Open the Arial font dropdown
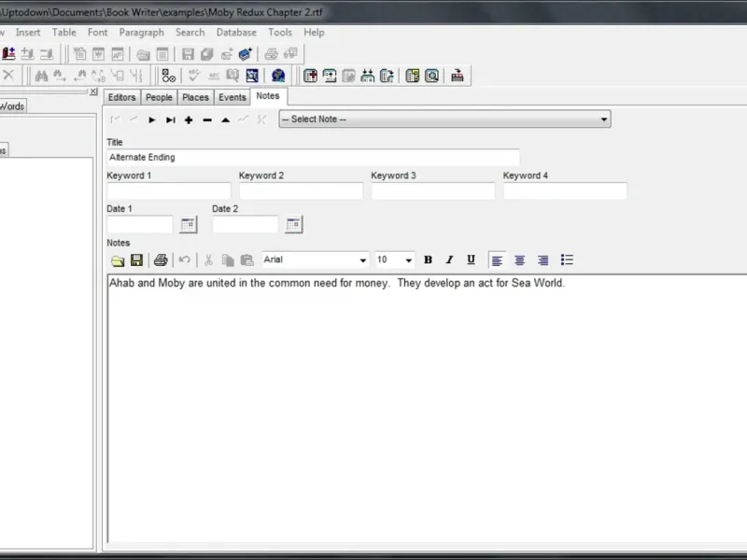 pos(362,260)
